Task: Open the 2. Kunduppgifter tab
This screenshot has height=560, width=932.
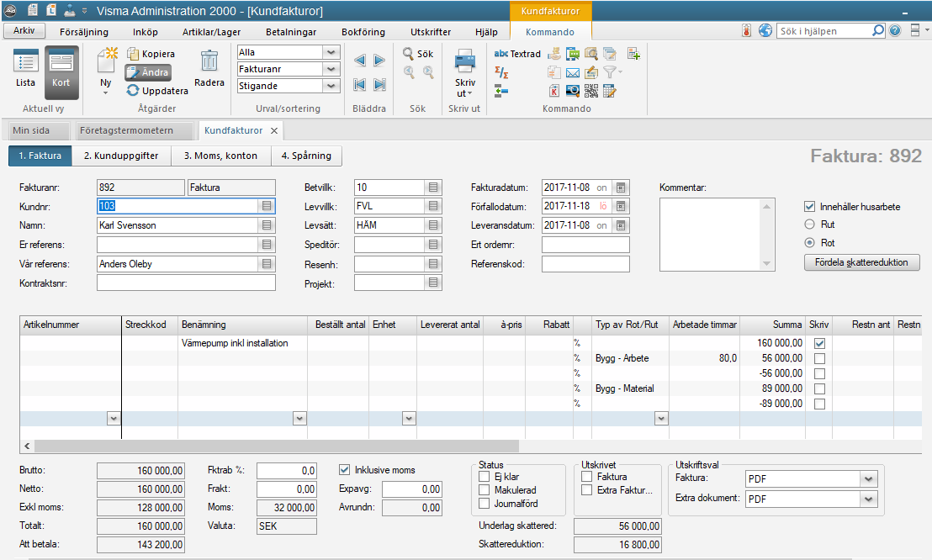Action: [x=121, y=156]
